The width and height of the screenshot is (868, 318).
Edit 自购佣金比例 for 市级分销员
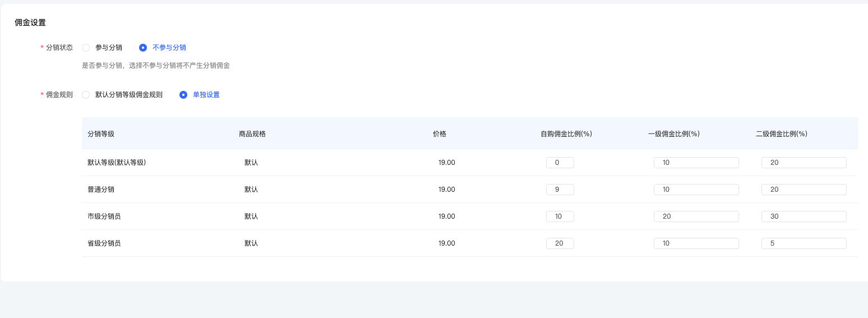pos(560,216)
